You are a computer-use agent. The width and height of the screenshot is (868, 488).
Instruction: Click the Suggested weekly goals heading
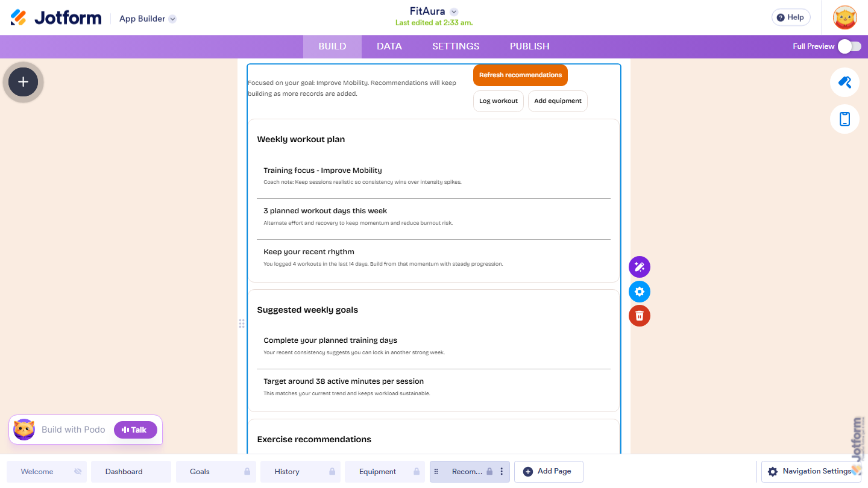pos(307,310)
